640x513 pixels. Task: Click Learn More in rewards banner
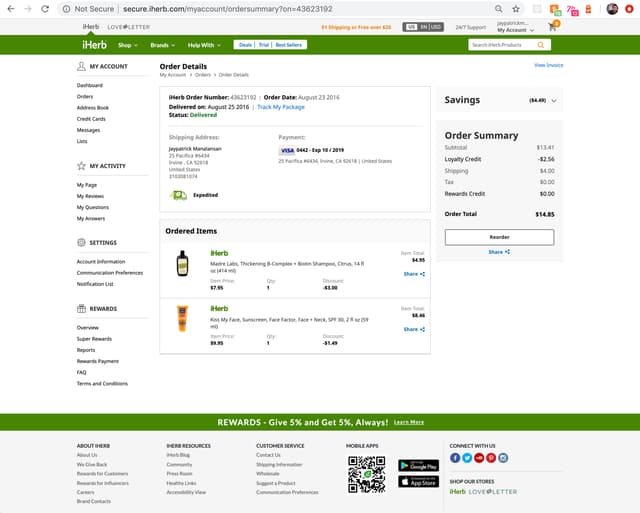point(409,422)
